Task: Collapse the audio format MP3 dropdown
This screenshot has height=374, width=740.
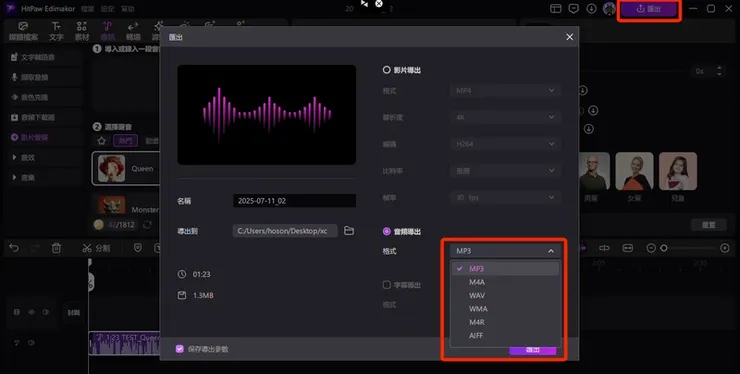Action: [505, 251]
